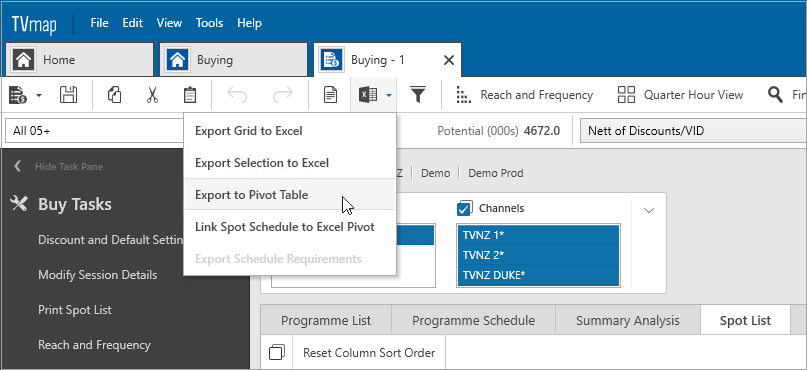Click the Copy toolbar icon
807x370 pixels.
pyautogui.click(x=114, y=95)
